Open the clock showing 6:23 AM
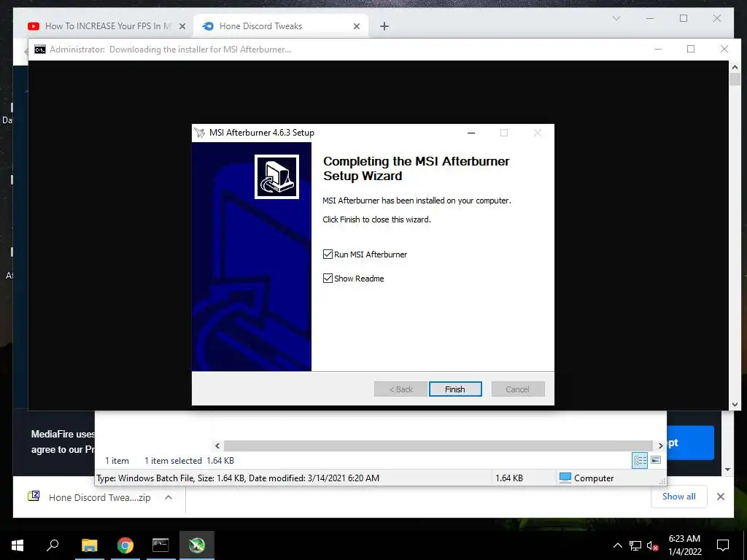The image size is (747, 560). click(684, 545)
